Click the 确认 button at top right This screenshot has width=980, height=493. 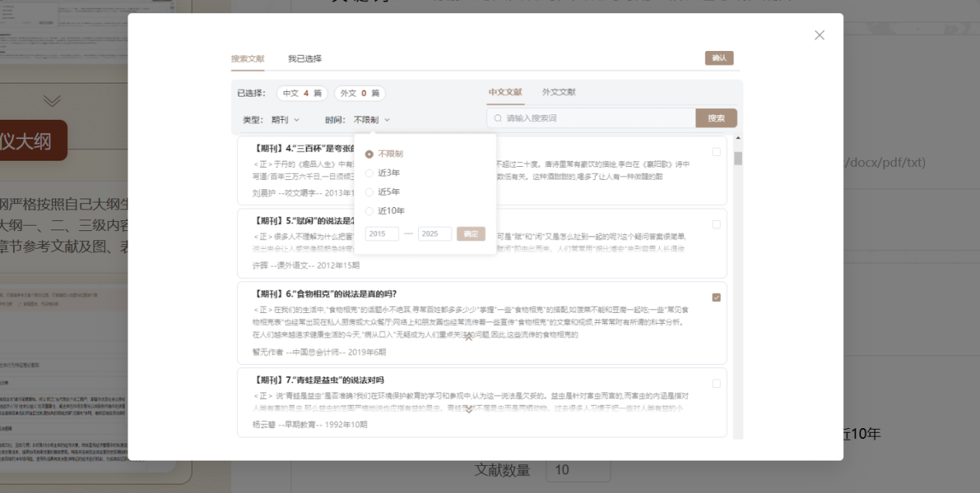tap(719, 58)
